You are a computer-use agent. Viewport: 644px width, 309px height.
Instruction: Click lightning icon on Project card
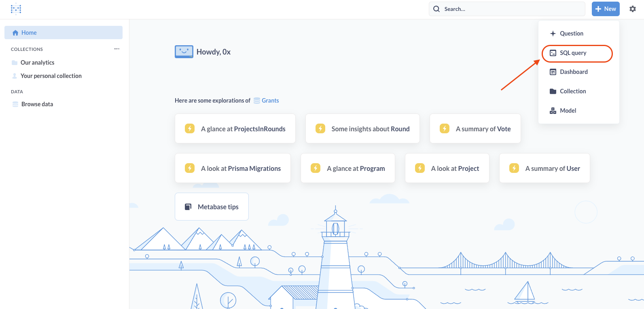[x=420, y=168]
